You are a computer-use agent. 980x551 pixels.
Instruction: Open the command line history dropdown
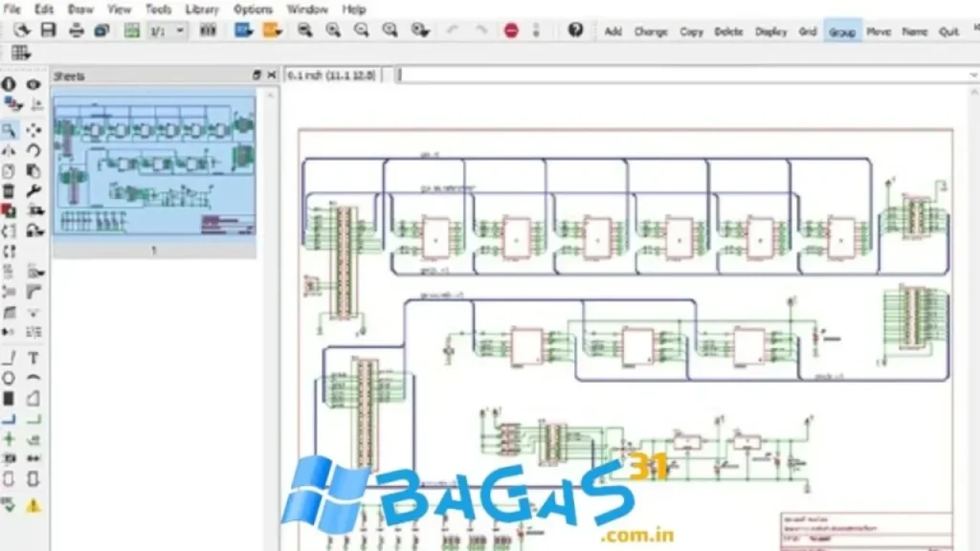pos(973,75)
